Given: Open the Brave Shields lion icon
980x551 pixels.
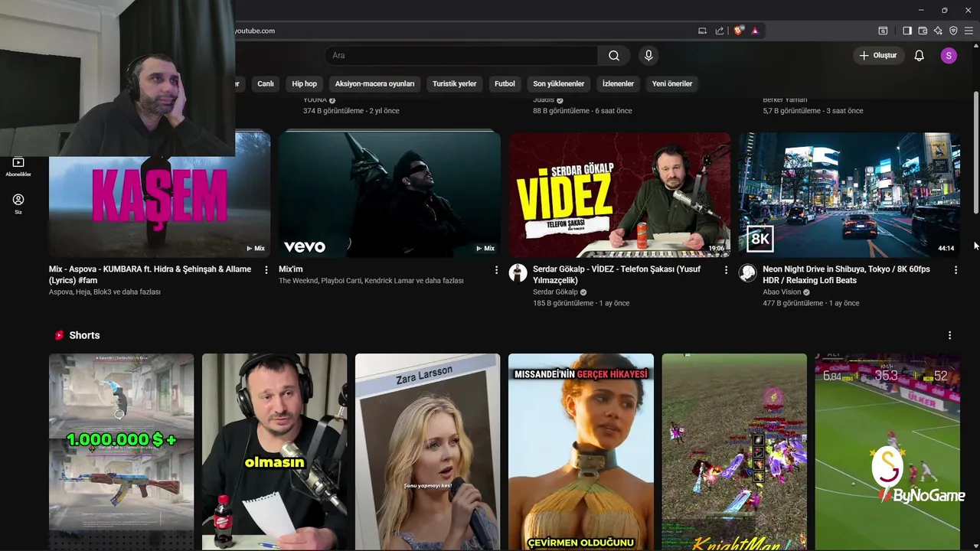Looking at the screenshot, I should (738, 31).
